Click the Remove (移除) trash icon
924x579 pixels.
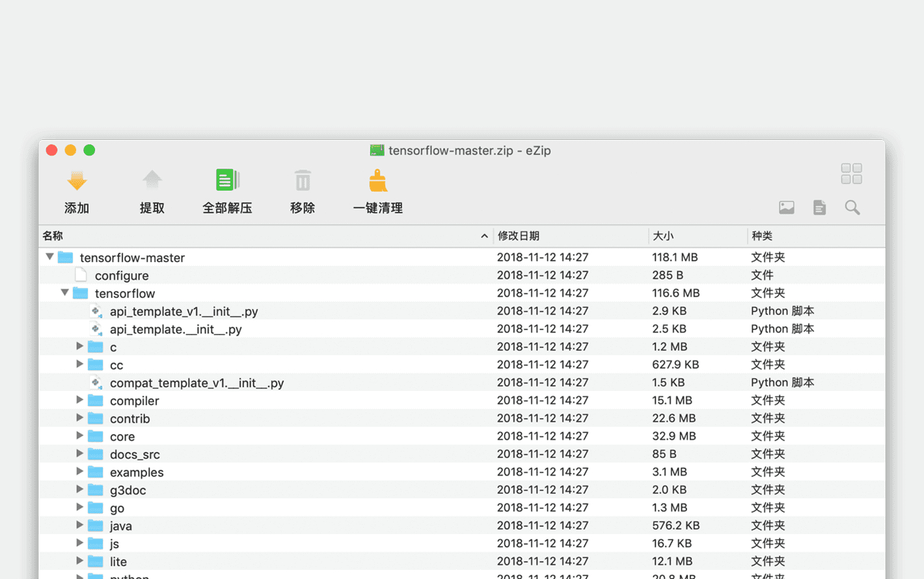pyautogui.click(x=303, y=181)
